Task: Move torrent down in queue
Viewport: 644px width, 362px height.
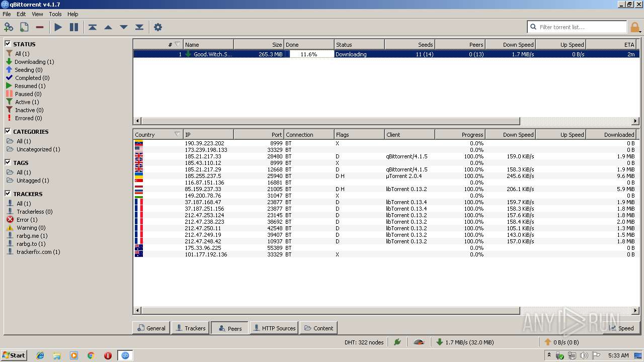Action: [x=124, y=27]
